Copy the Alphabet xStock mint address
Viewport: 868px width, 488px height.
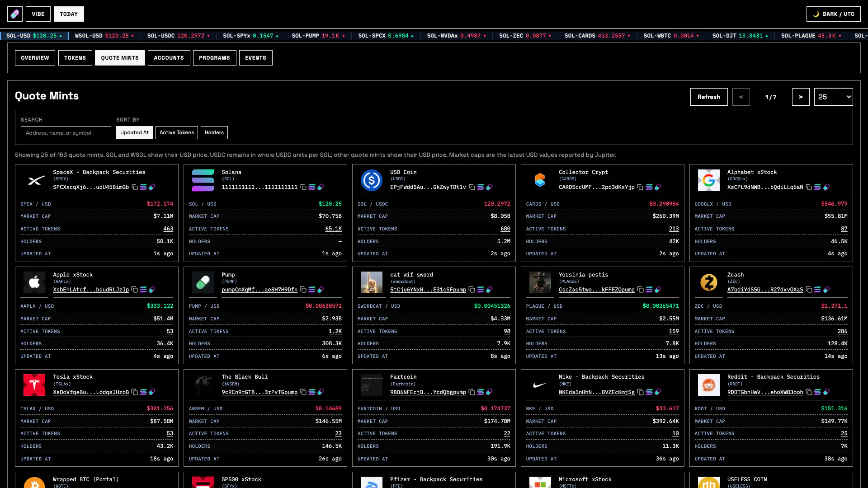click(x=809, y=187)
